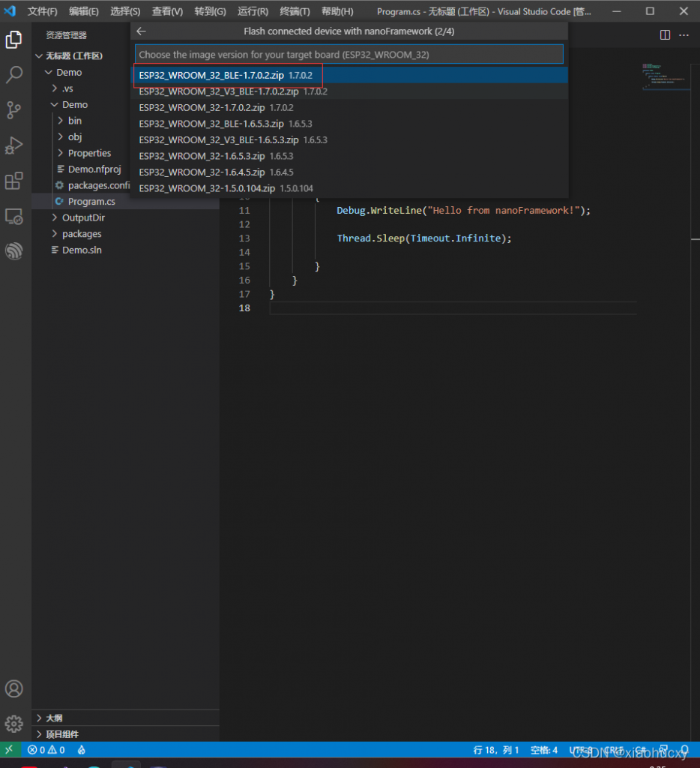This screenshot has width=700, height=768.
Task: Select ESP32_WROOM_32-1.7.0.2.zip
Action: click(351, 108)
